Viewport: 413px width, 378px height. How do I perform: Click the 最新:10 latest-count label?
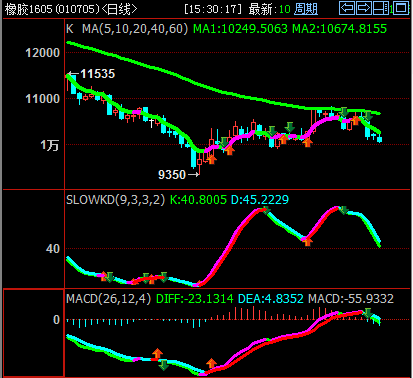269,9
